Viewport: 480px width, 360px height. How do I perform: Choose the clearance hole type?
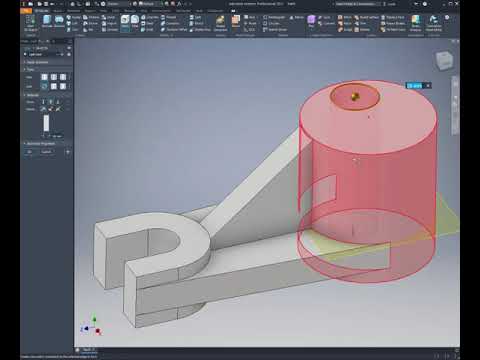point(54,77)
